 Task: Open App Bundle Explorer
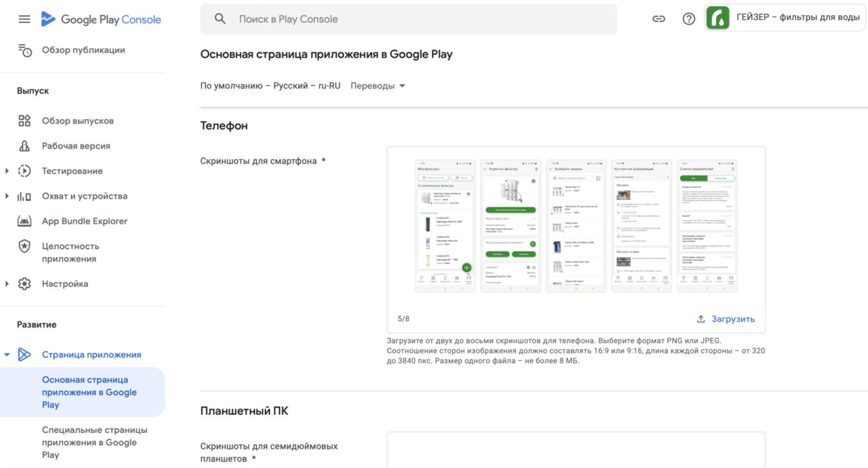[84, 221]
